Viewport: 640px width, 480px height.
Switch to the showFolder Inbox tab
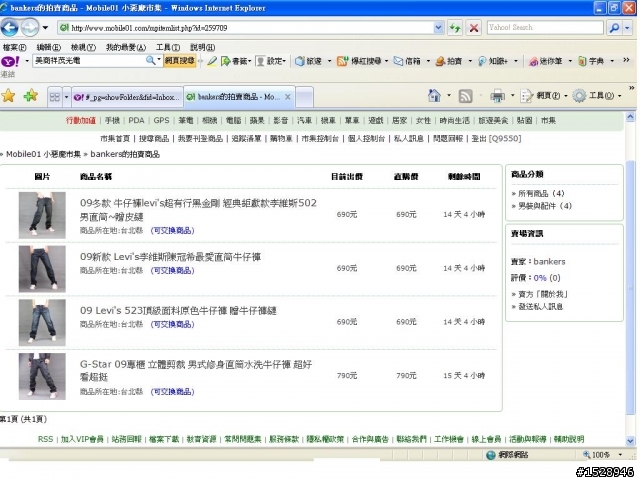click(x=127, y=97)
